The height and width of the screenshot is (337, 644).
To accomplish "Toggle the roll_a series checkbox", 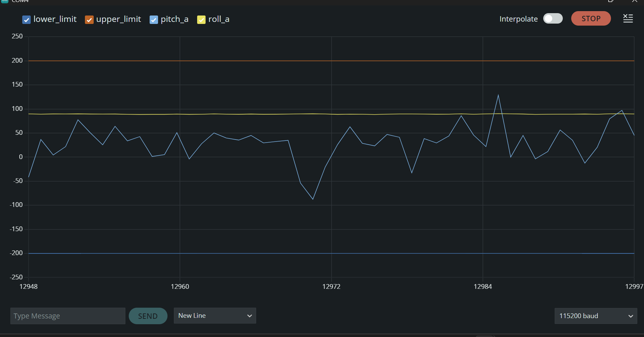I will (x=201, y=20).
